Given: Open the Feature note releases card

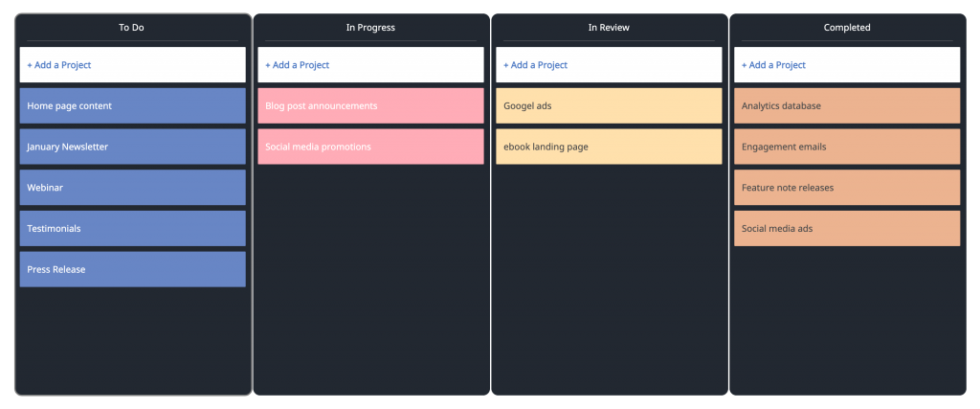Looking at the screenshot, I should [x=847, y=188].
